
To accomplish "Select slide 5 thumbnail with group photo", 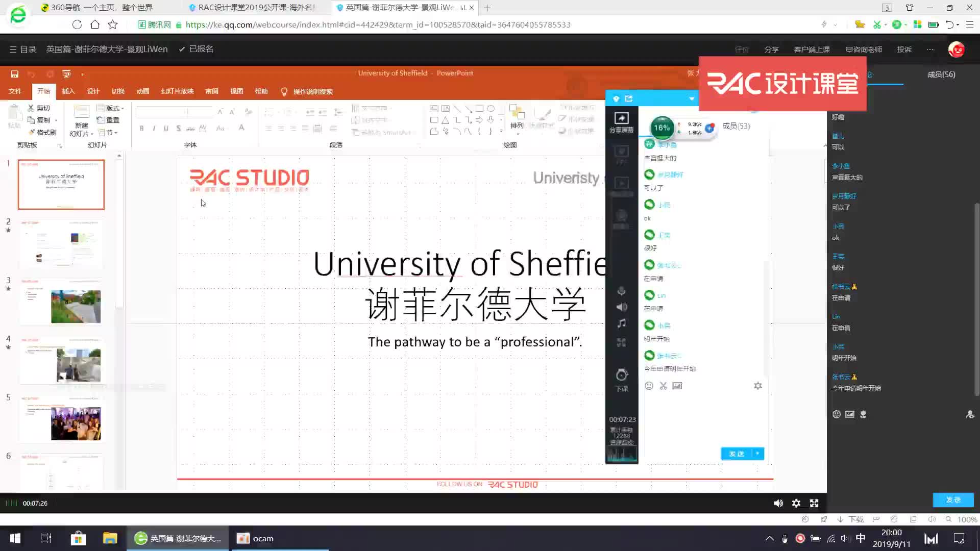I will [x=61, y=419].
